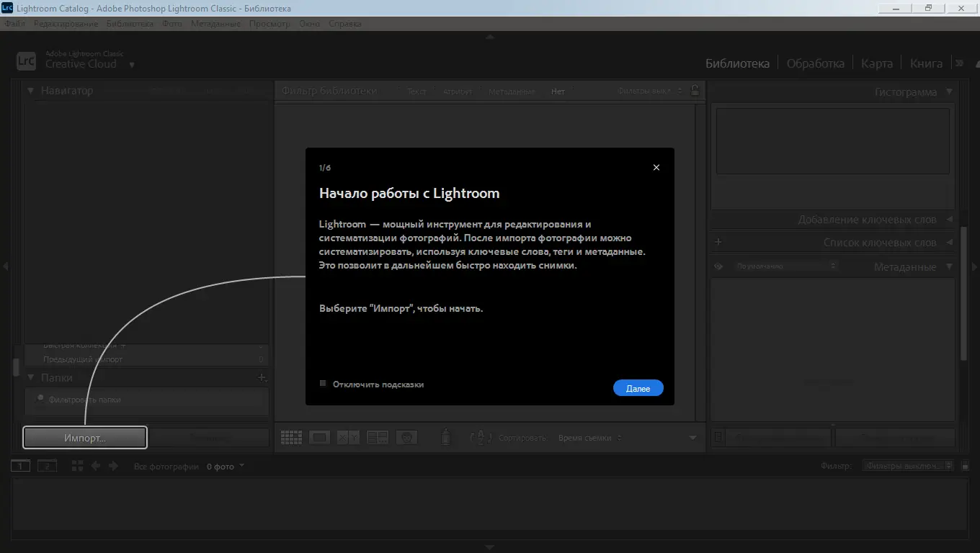Select the Атрибут library filter

458,91
